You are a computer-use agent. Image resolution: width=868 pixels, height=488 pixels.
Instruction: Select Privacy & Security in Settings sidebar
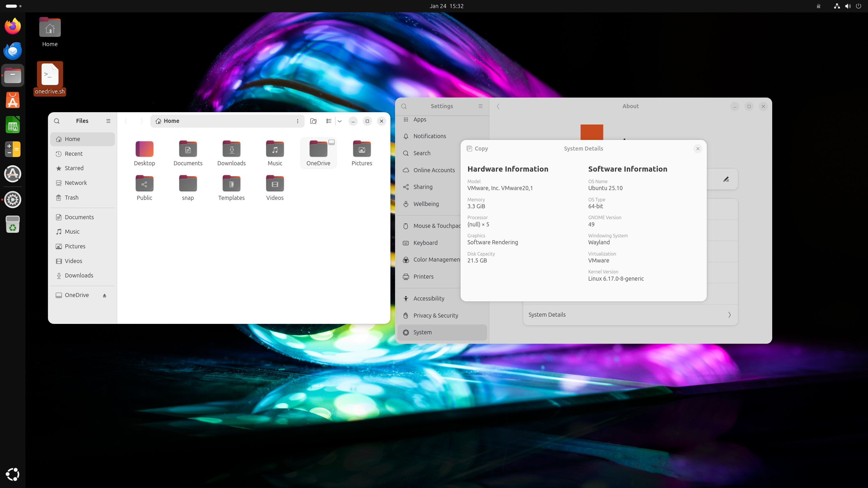click(x=435, y=315)
